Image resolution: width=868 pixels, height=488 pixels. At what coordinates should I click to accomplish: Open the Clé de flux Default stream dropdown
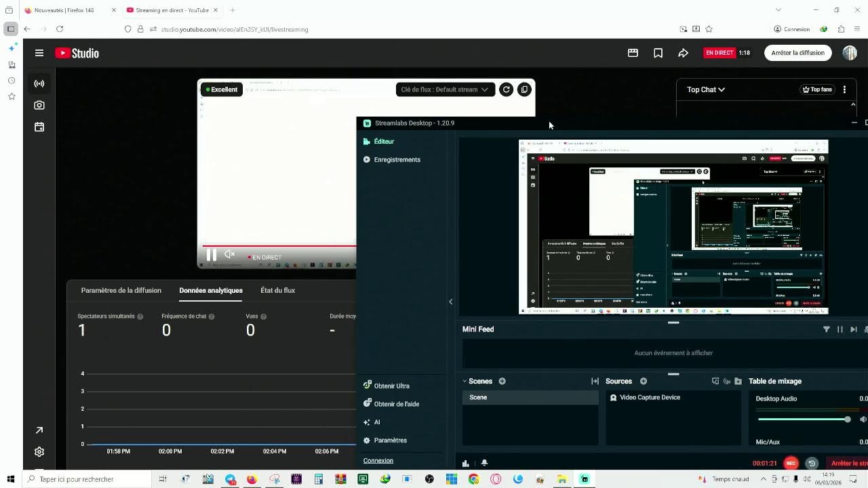point(445,89)
